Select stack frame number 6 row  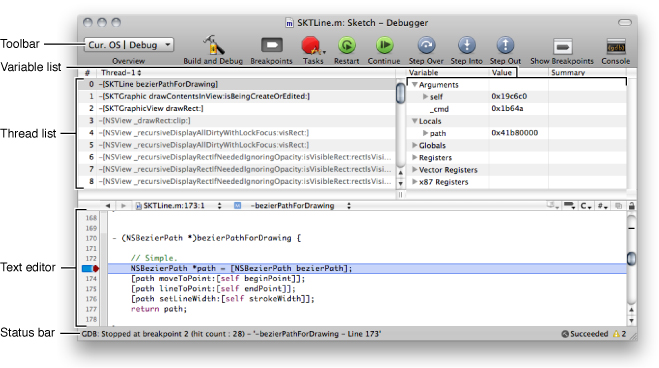click(236, 157)
